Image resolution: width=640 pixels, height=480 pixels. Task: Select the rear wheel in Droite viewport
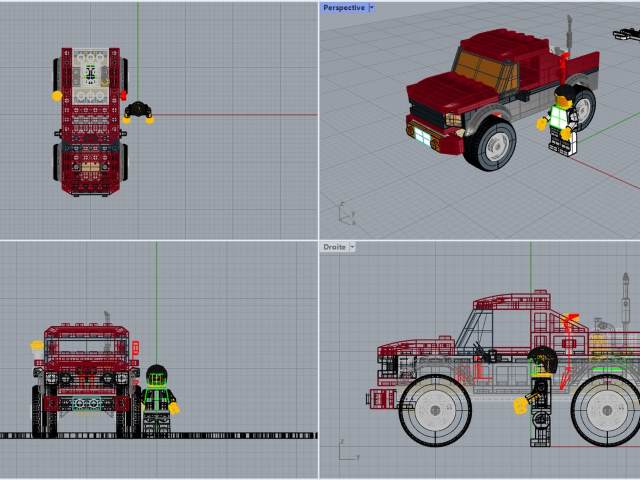click(x=606, y=410)
